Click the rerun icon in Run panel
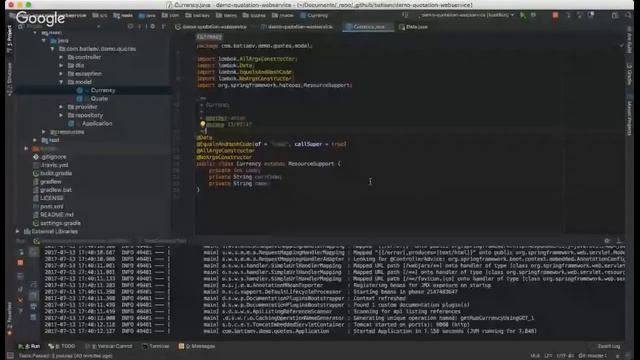This screenshot has width=640, height=360. tap(20, 252)
